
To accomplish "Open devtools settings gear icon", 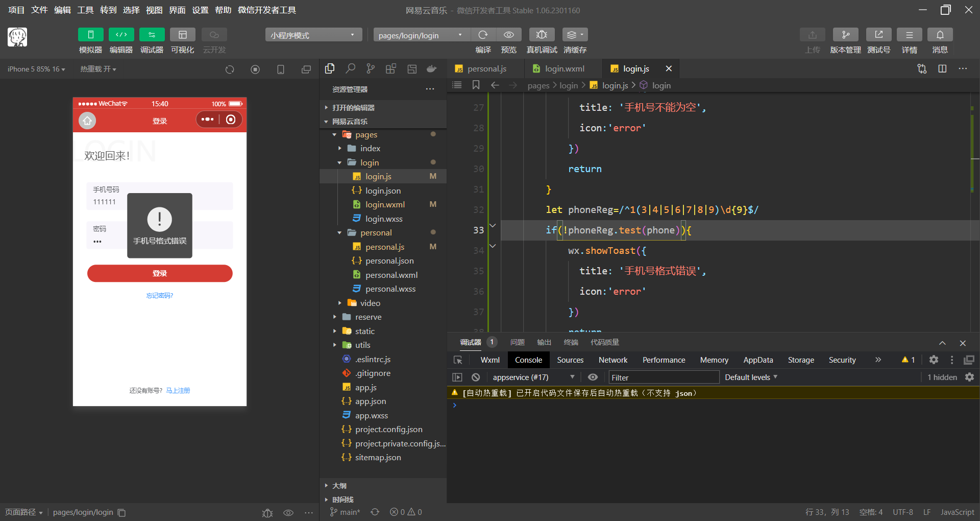I will (x=934, y=360).
